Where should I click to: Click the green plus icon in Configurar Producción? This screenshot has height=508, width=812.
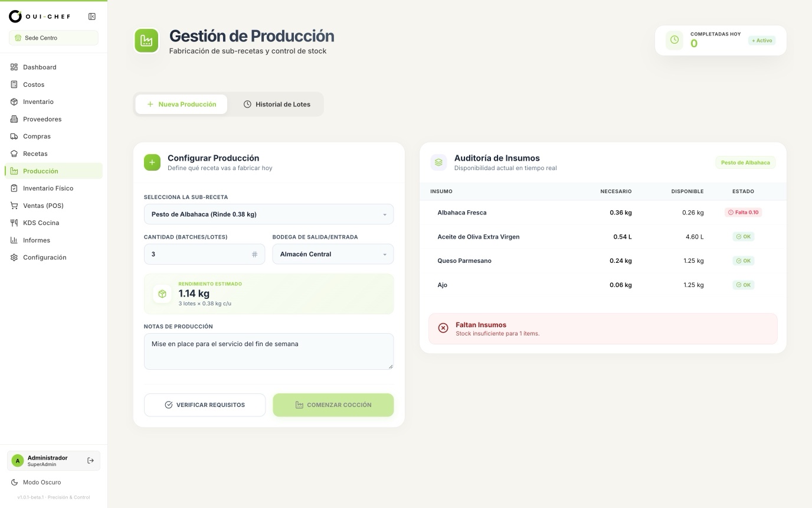click(x=152, y=162)
